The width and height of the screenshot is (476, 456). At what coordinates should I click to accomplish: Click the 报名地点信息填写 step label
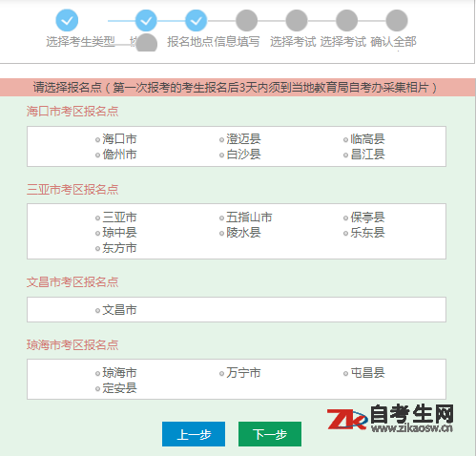(214, 42)
